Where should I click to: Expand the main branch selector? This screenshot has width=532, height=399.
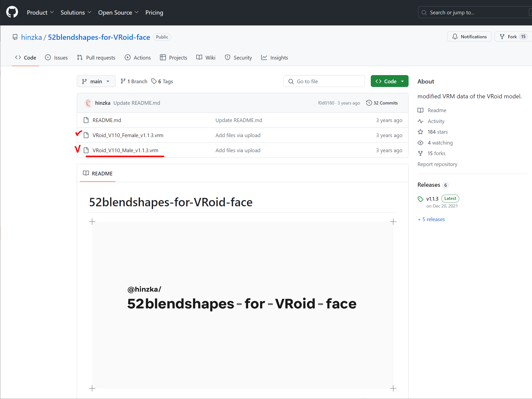pos(96,81)
